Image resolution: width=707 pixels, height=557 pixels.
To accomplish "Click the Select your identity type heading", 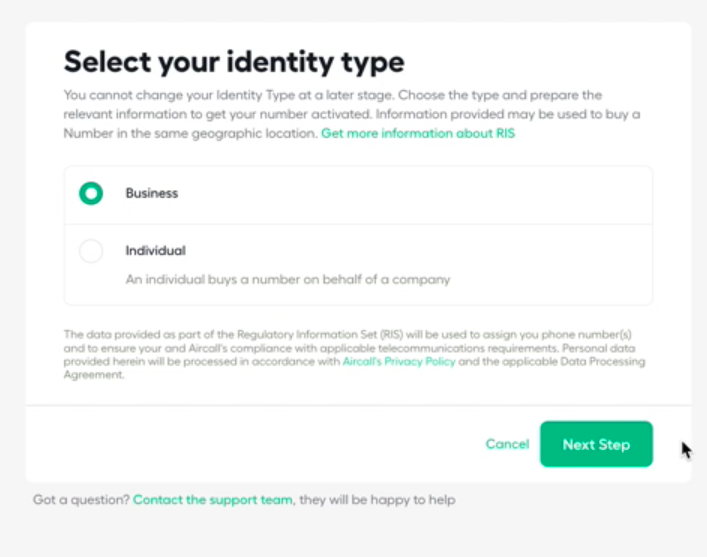I will (x=234, y=62).
